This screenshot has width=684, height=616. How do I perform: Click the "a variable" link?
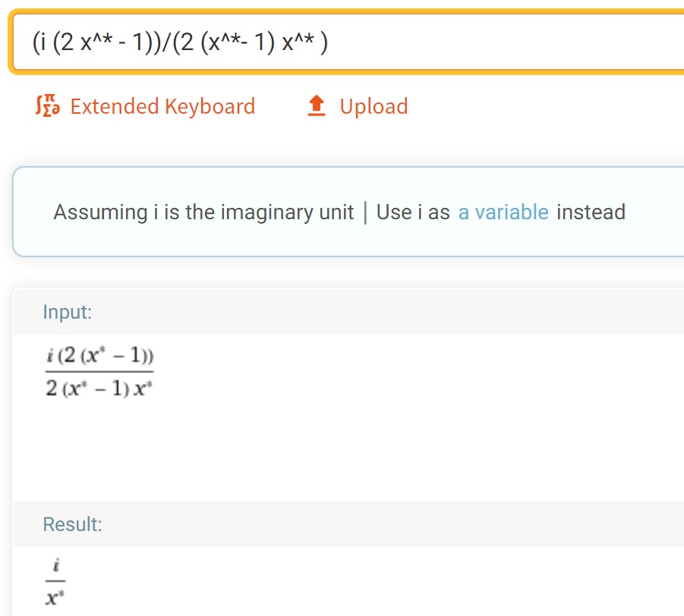pos(503,212)
